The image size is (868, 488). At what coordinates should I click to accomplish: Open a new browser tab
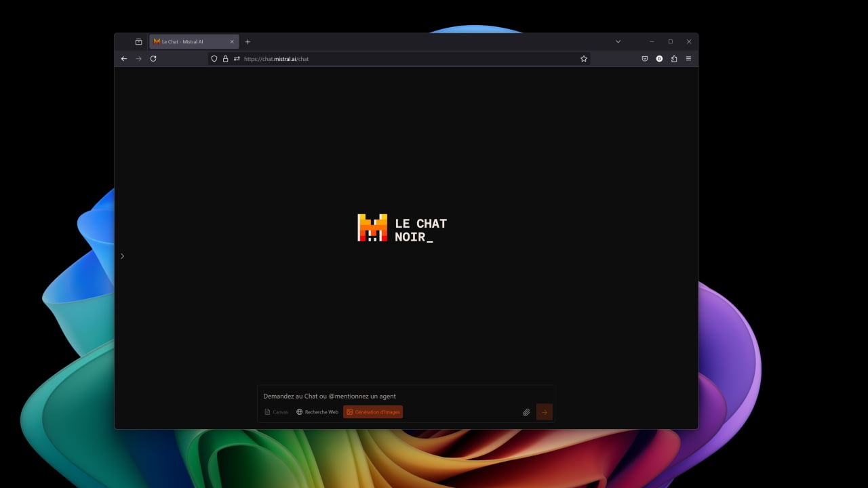[x=248, y=41]
